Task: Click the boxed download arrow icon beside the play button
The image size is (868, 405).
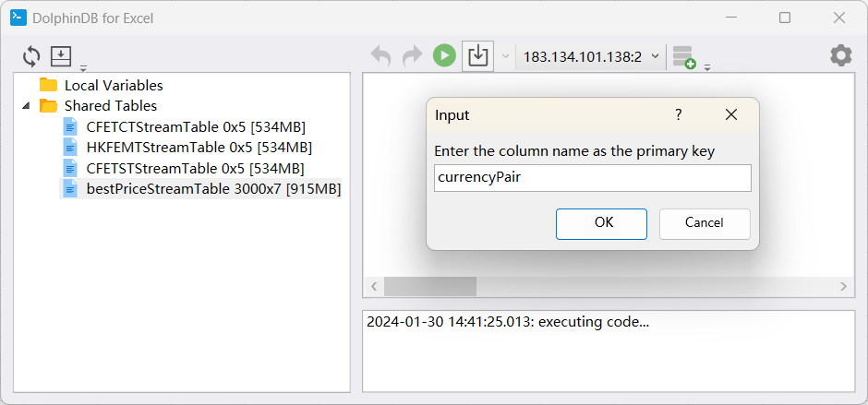Action: 477,56
